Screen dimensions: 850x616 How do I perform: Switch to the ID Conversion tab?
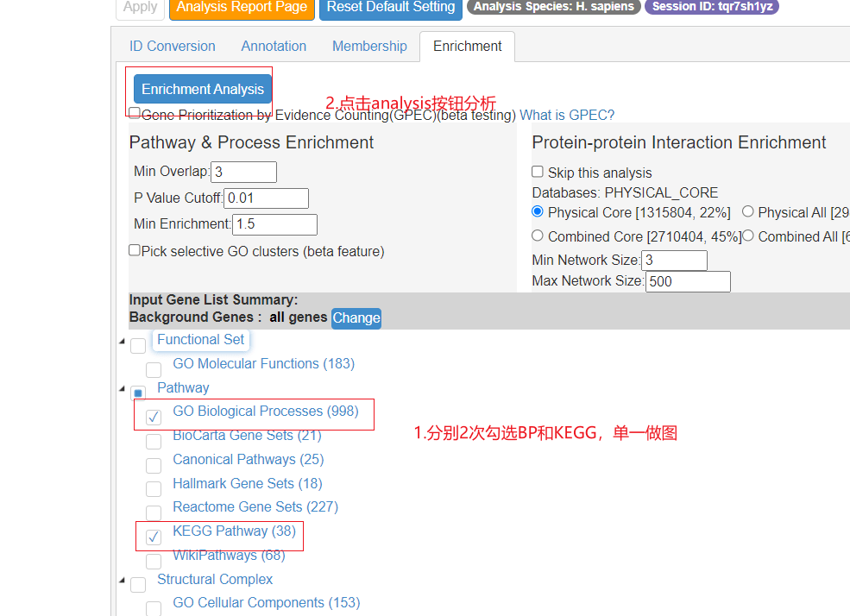click(x=172, y=46)
